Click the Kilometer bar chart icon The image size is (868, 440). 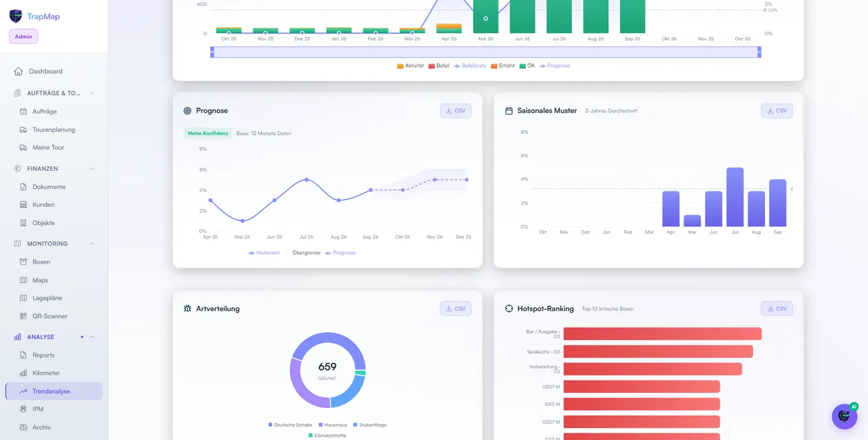(x=24, y=373)
